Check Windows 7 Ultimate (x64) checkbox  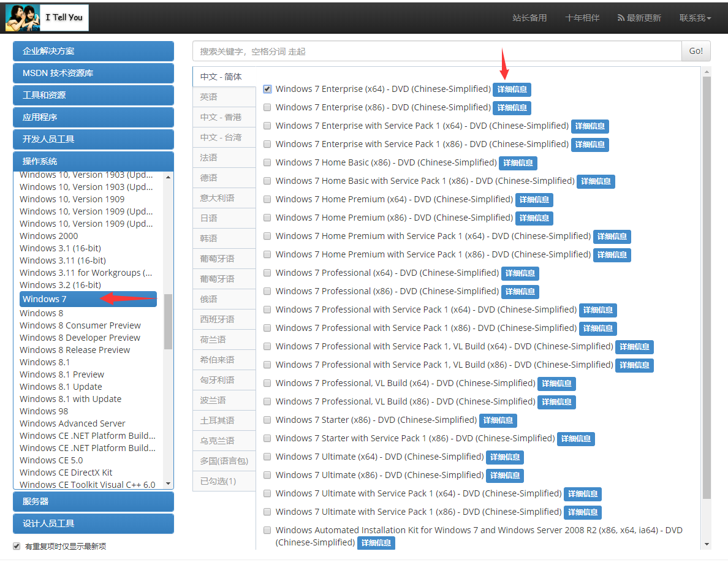click(267, 457)
